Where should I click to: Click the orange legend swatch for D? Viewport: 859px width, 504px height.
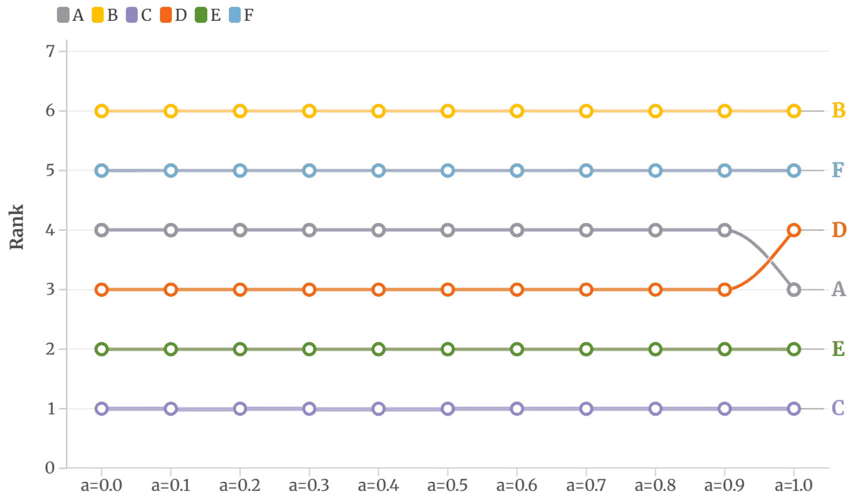click(x=166, y=15)
